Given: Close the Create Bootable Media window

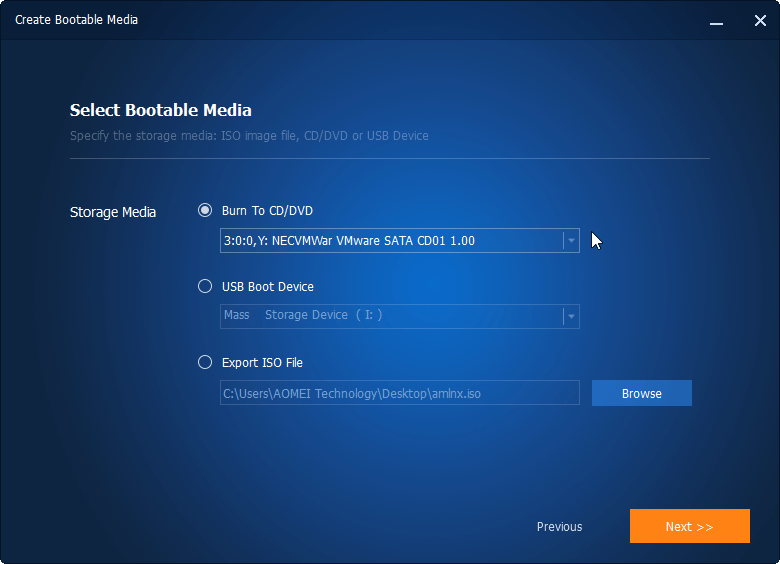Looking at the screenshot, I should (760, 20).
